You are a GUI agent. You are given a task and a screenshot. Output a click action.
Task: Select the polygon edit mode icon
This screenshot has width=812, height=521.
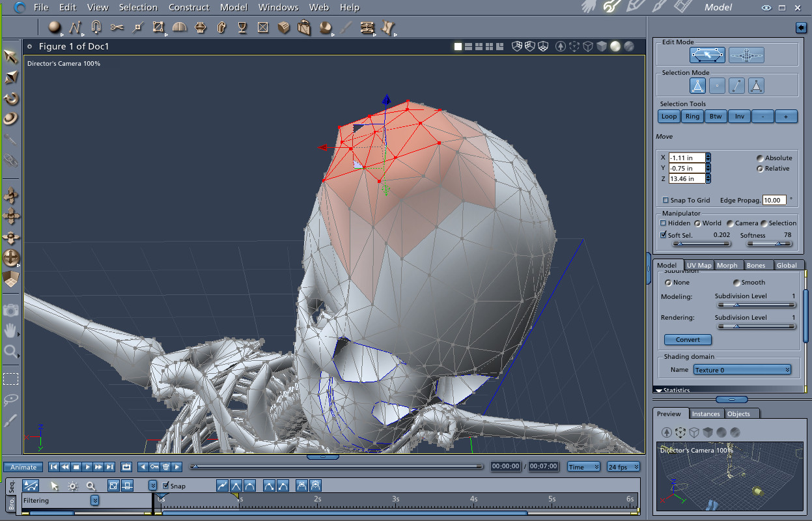(x=708, y=55)
